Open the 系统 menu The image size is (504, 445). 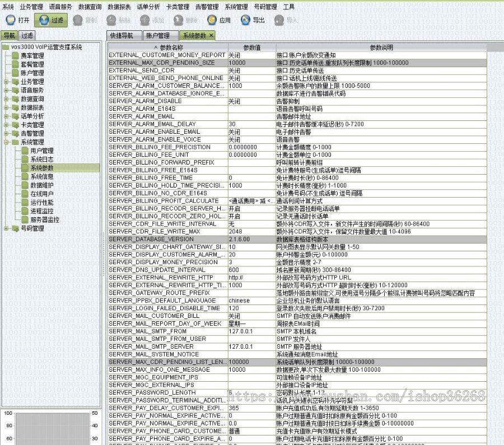[x=8, y=7]
